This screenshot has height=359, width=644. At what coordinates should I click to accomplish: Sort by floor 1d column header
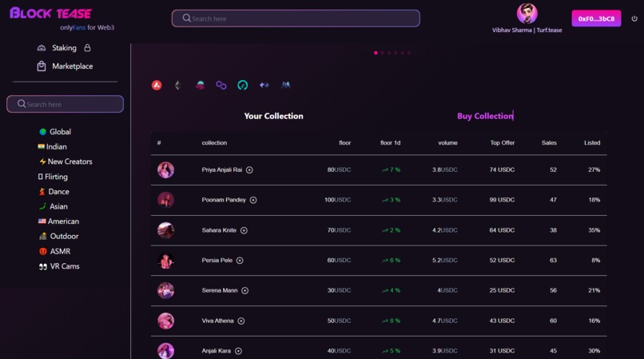tap(390, 142)
